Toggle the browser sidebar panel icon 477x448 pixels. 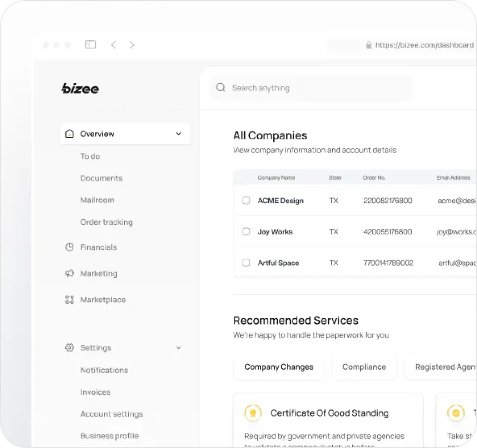click(x=91, y=45)
